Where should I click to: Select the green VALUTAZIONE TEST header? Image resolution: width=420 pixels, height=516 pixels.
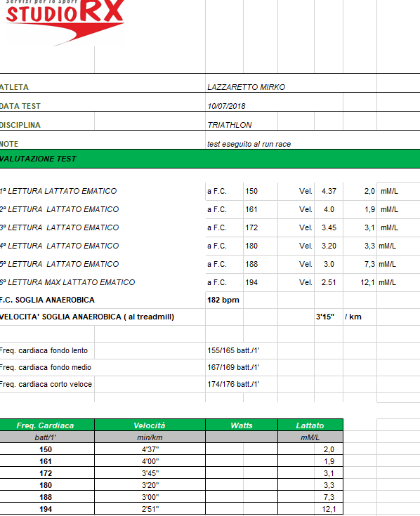click(x=210, y=159)
